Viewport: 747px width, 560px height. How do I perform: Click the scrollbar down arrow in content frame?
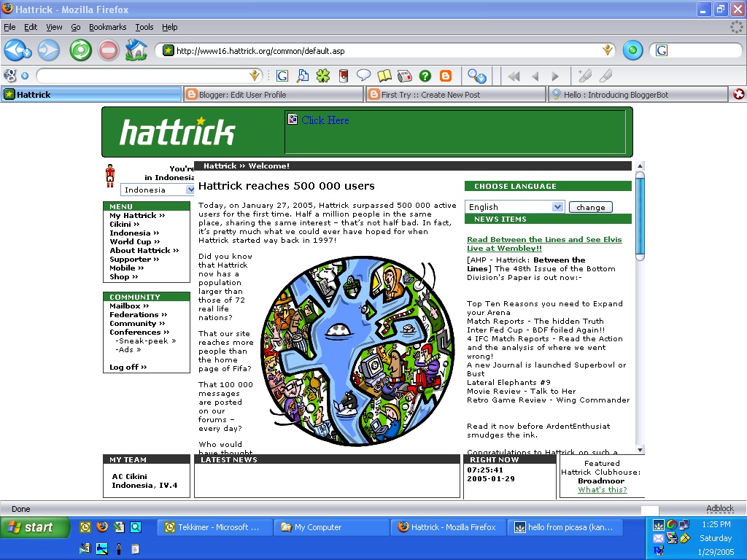[640, 450]
